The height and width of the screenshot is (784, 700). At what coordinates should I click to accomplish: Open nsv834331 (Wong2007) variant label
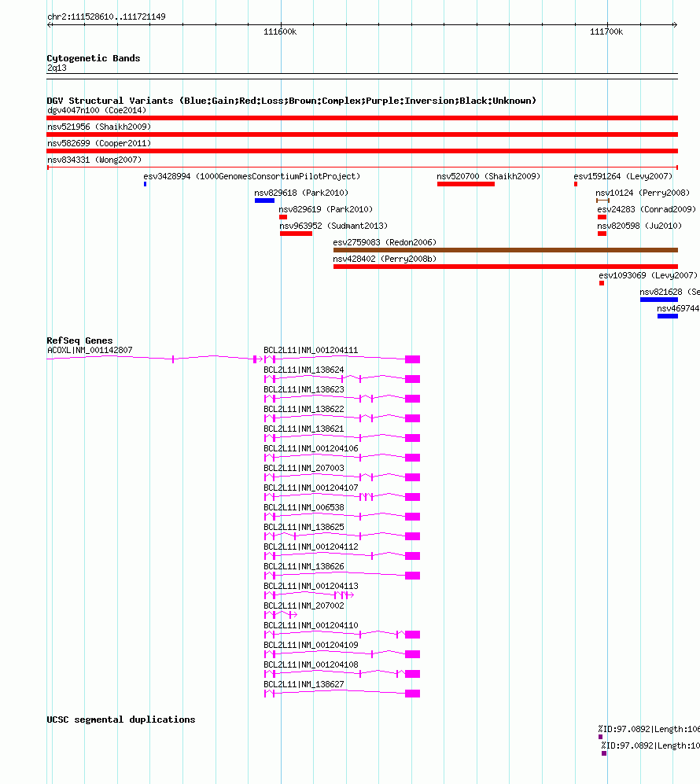(94, 160)
